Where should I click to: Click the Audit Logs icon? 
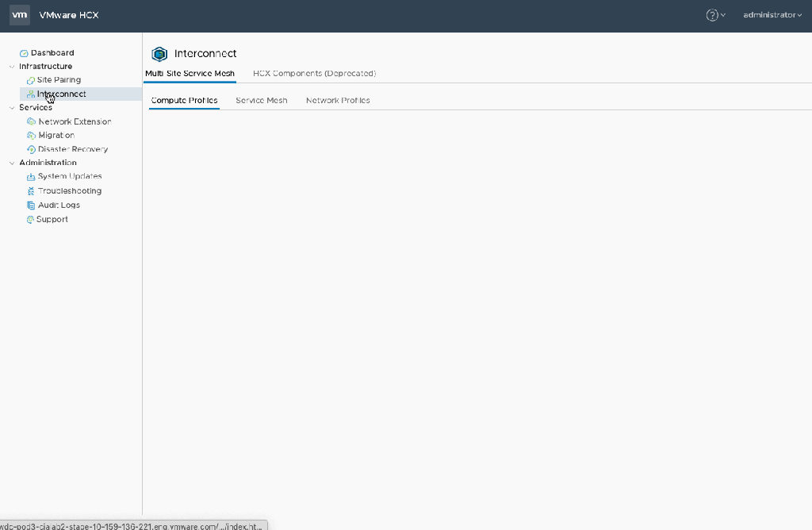coord(32,205)
